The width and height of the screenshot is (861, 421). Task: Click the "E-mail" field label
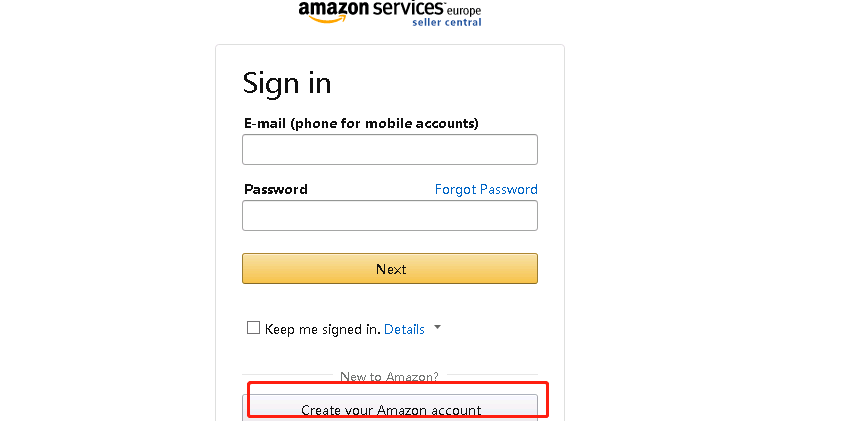pyautogui.click(x=265, y=123)
